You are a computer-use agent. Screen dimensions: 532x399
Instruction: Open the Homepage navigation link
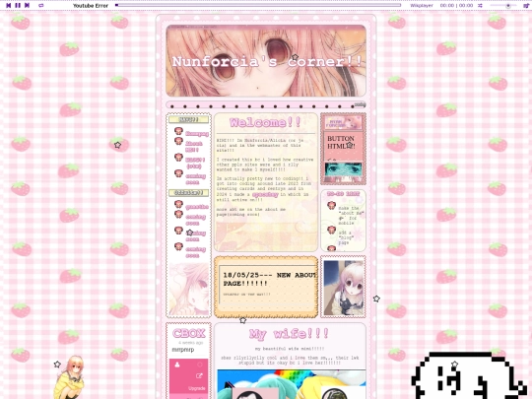(197, 134)
